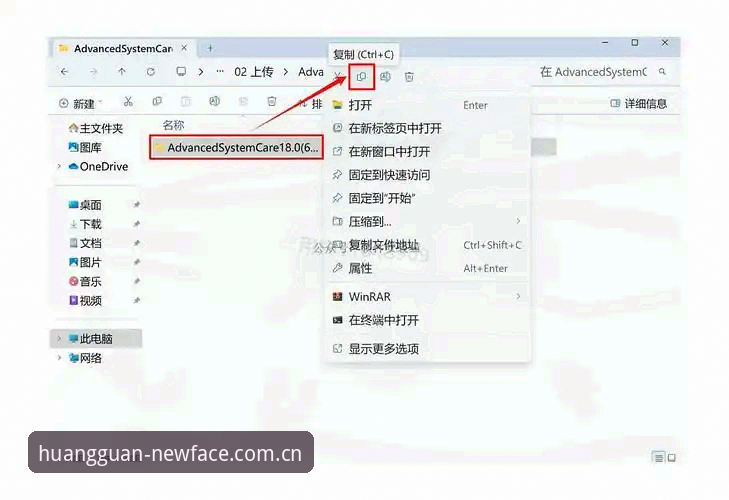Go up one folder level
This screenshot has width=729, height=500.
pos(122,72)
